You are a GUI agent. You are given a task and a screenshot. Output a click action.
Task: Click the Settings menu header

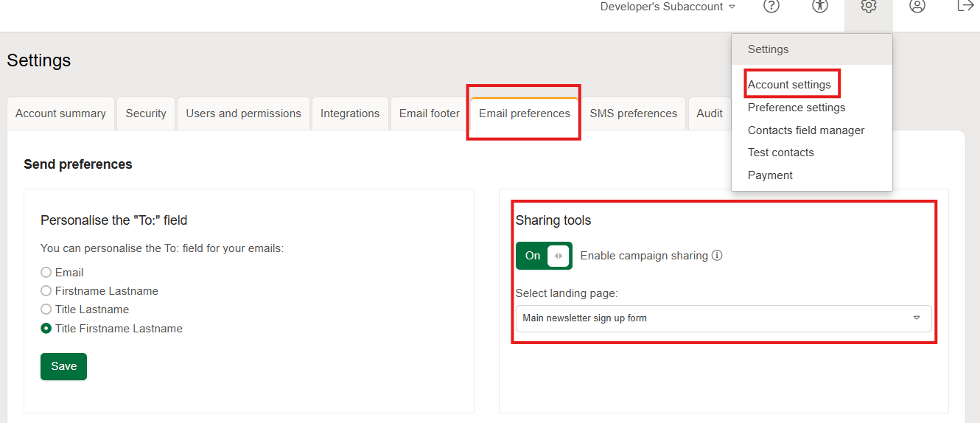tap(812, 49)
